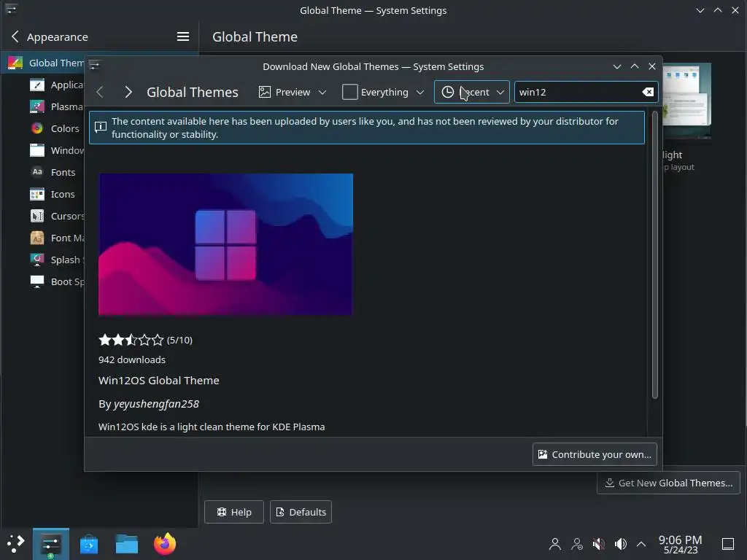Click the back arrow in download dialog
The height and width of the screenshot is (560, 747).
100,92
